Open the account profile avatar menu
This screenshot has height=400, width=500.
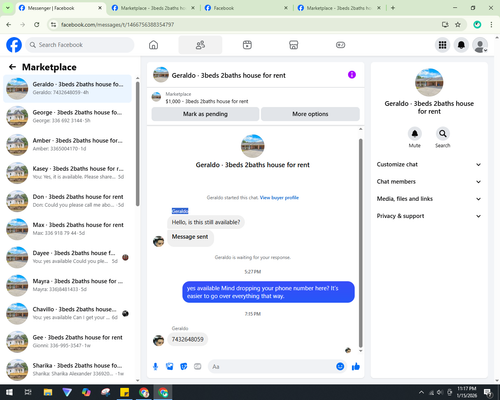pyautogui.click(x=480, y=45)
